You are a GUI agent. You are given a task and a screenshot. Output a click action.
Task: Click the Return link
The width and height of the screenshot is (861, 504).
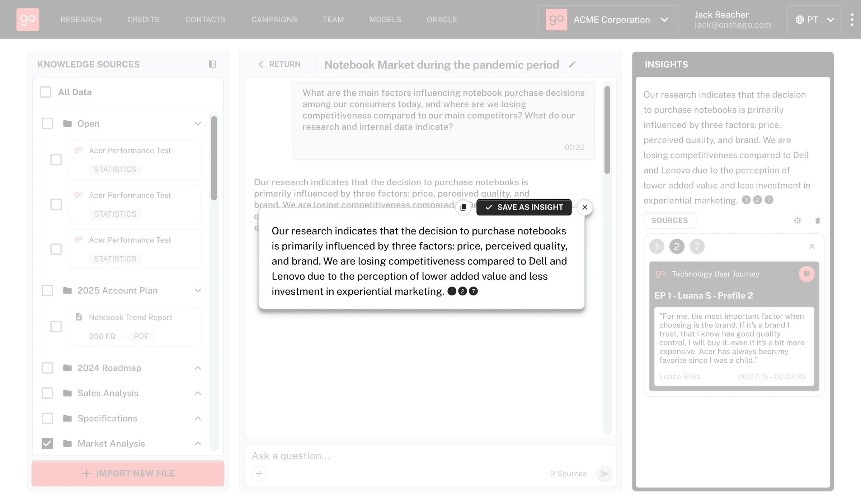pyautogui.click(x=280, y=64)
